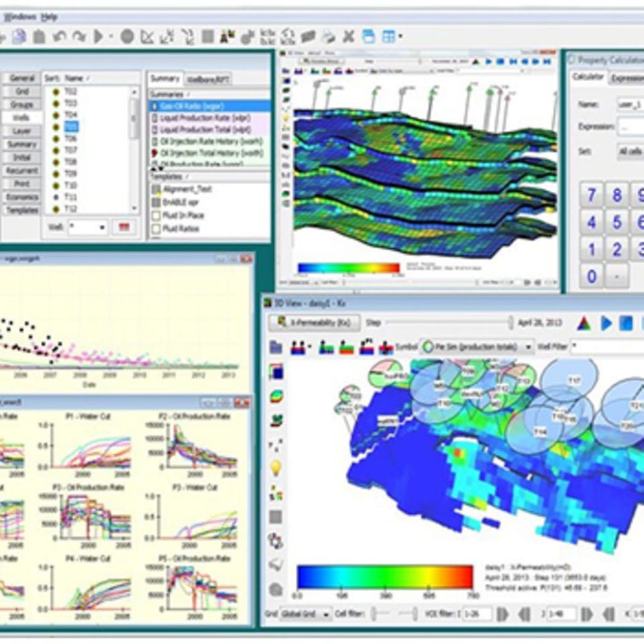Click the printer icon in main toolbar
This screenshot has height=644, width=644.
(329, 37)
